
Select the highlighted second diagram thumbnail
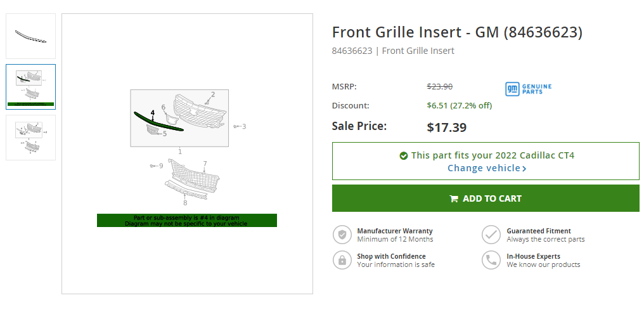tap(30, 86)
